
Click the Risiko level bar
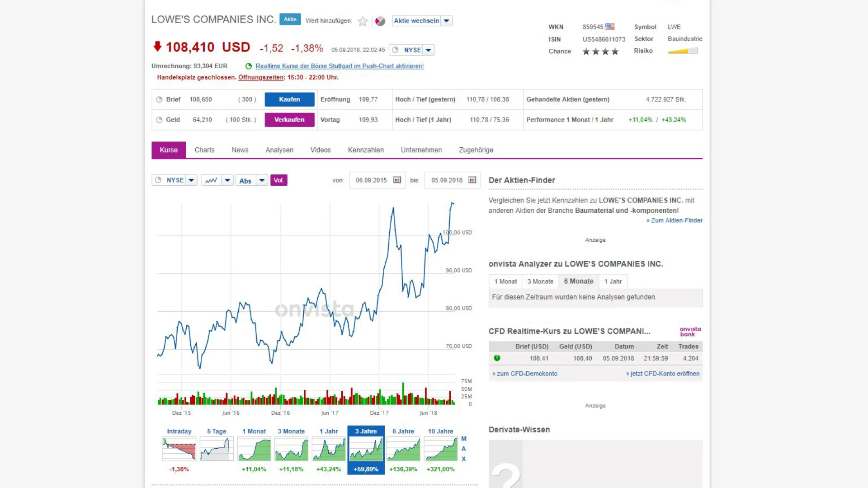(x=683, y=51)
